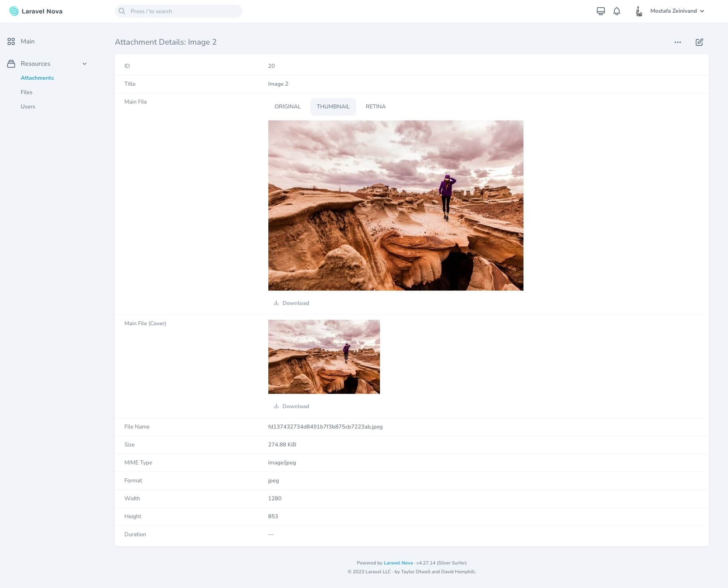This screenshot has width=728, height=588.
Task: Focus the 'Press / to search' field
Action: coord(179,11)
